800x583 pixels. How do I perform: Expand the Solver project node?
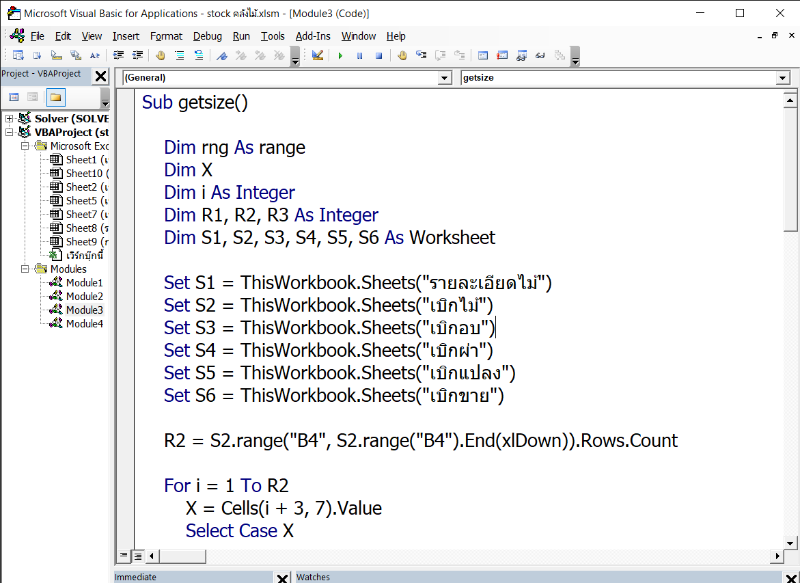[x=10, y=118]
